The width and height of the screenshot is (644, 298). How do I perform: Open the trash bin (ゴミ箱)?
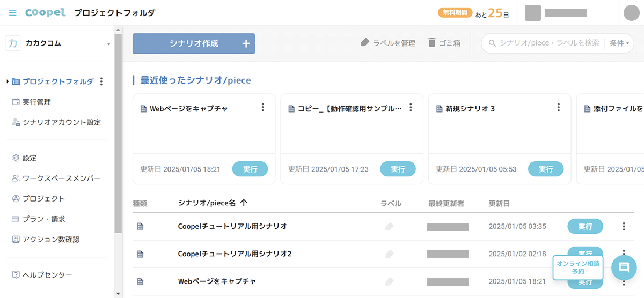[x=444, y=43]
